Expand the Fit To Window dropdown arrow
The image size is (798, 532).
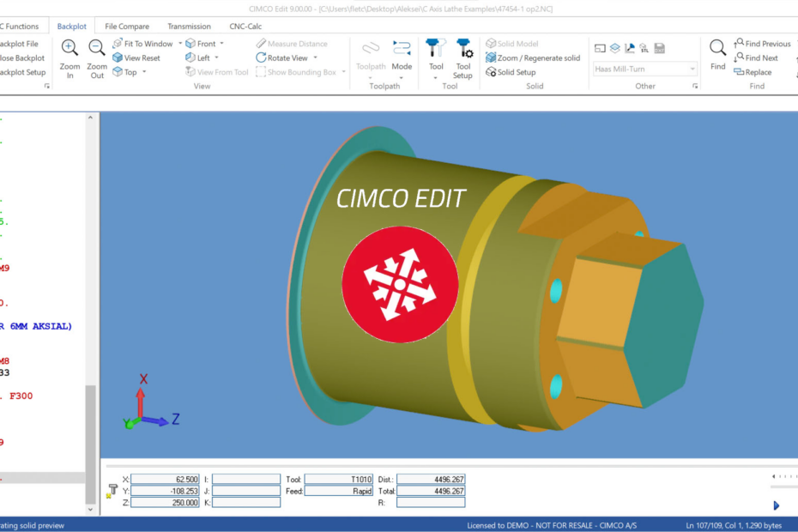point(180,44)
